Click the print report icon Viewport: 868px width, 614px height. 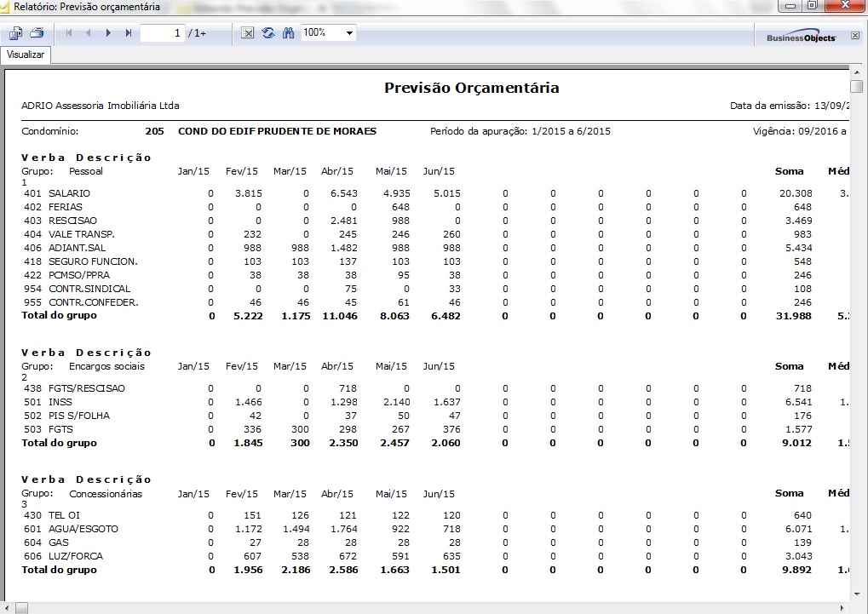click(x=37, y=33)
